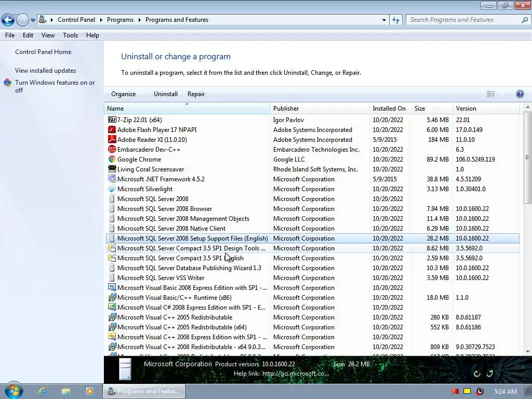Sort by the Publisher column header
The height and width of the screenshot is (399, 532).
click(320, 109)
